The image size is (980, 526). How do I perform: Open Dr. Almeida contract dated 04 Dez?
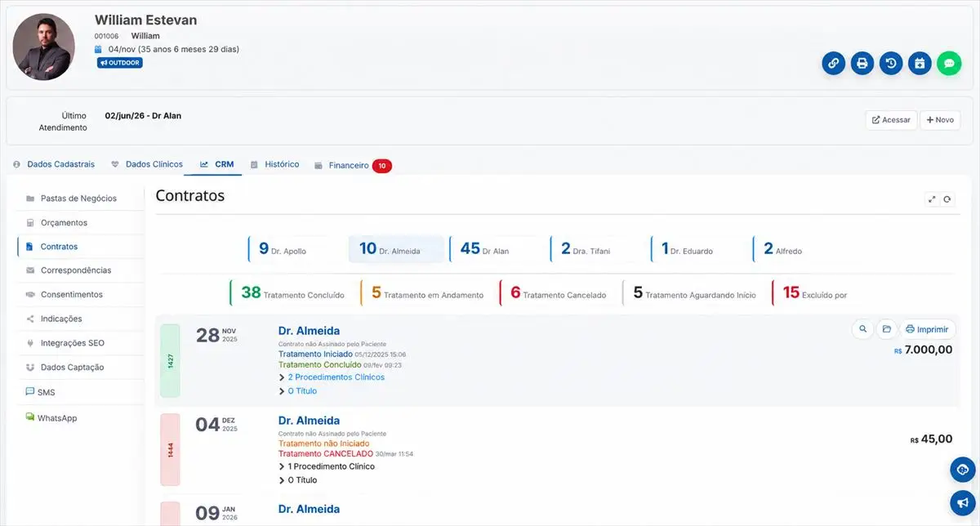[x=309, y=421]
